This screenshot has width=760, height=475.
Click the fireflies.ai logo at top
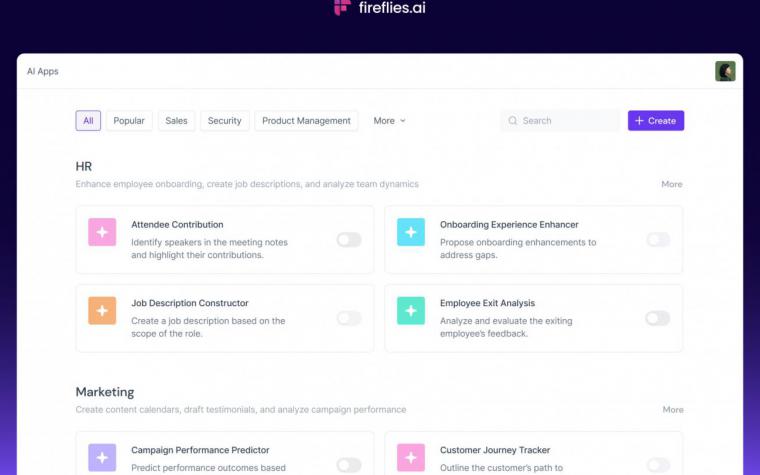(380, 7)
